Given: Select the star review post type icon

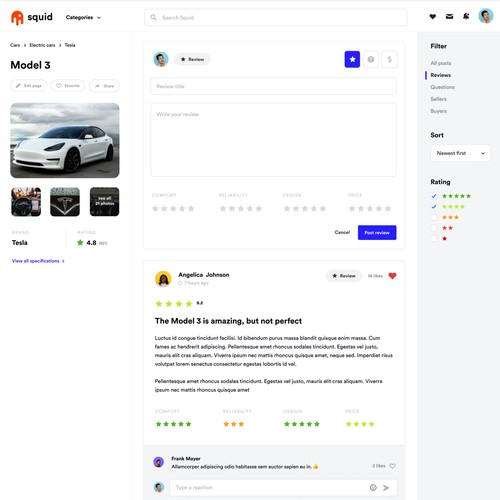Looking at the screenshot, I should click(352, 59).
